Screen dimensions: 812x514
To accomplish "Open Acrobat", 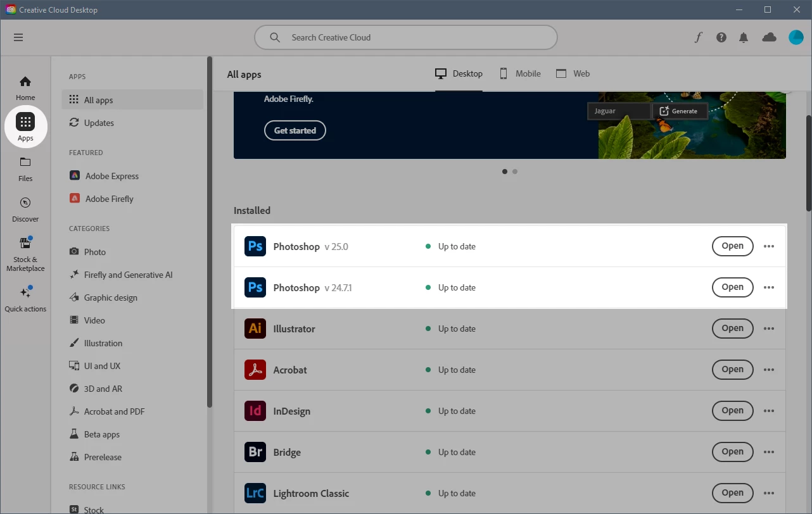I will pyautogui.click(x=732, y=370).
